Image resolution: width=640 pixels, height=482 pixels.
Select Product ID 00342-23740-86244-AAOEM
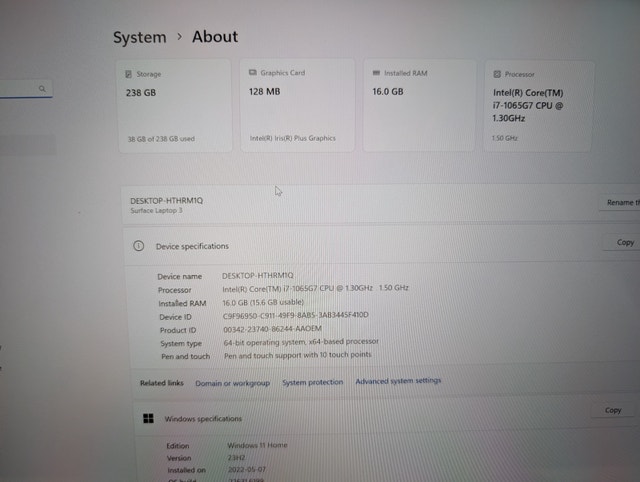tap(272, 329)
